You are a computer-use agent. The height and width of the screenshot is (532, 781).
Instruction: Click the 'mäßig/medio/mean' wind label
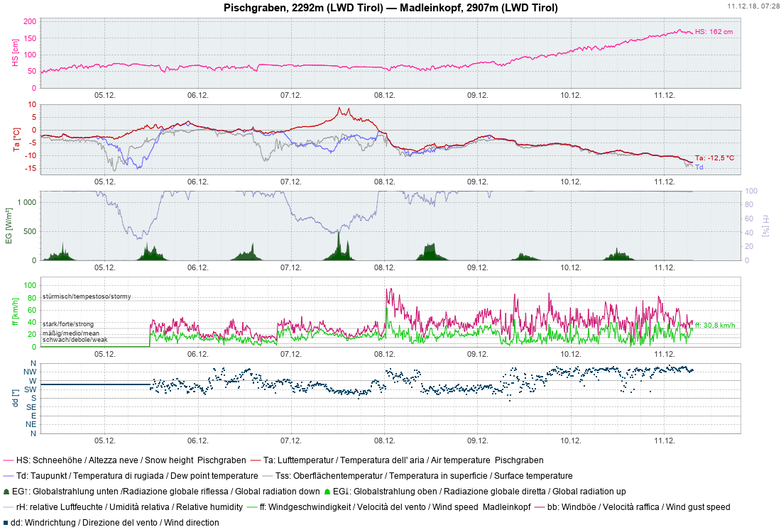point(71,333)
